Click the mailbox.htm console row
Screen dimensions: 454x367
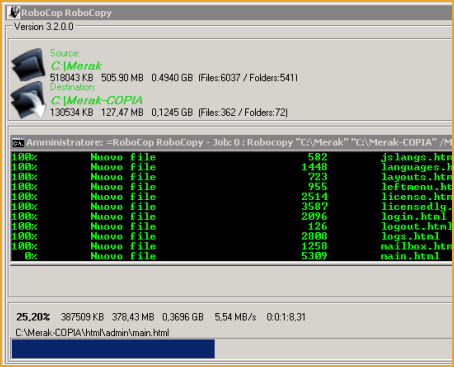232,246
